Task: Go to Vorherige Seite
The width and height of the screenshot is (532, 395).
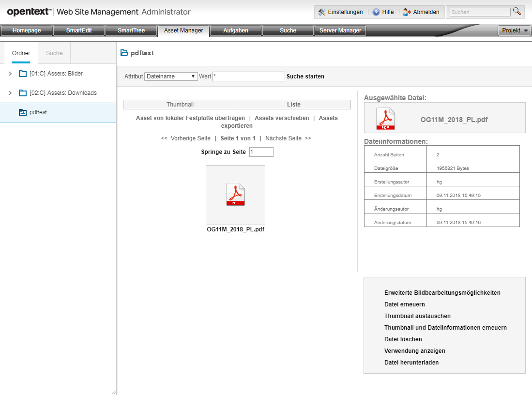Action: point(190,138)
